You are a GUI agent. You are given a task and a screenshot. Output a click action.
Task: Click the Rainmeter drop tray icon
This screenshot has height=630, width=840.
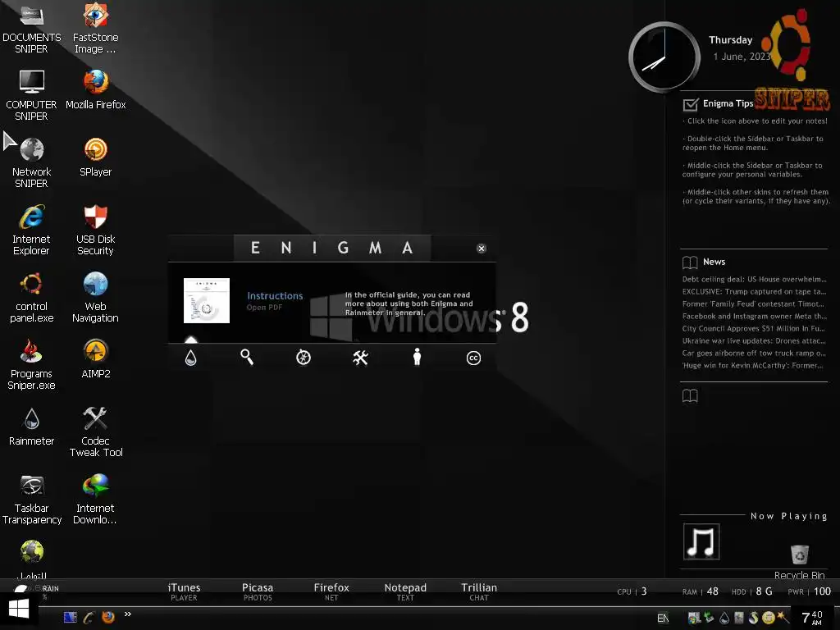coord(724,618)
